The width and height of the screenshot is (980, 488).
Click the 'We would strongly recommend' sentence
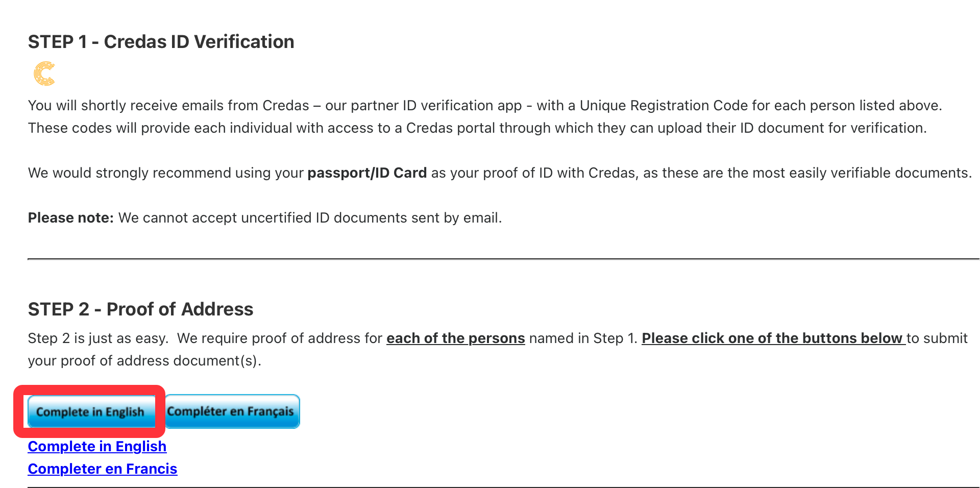(x=500, y=173)
